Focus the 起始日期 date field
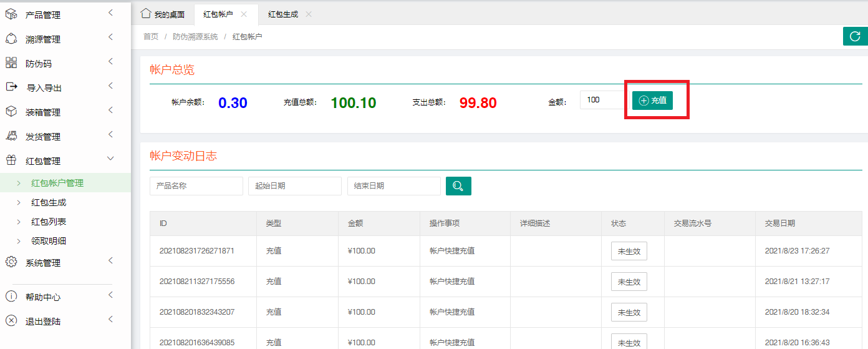 tap(294, 186)
